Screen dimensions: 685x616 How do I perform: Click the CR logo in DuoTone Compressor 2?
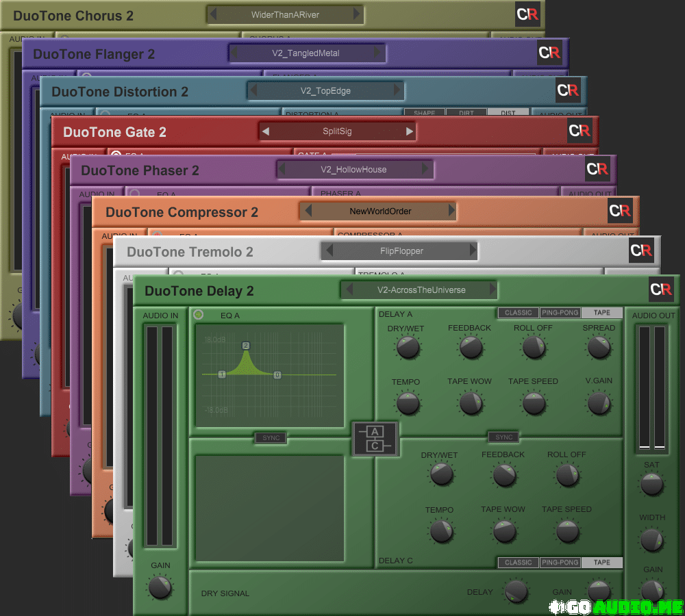[620, 210]
